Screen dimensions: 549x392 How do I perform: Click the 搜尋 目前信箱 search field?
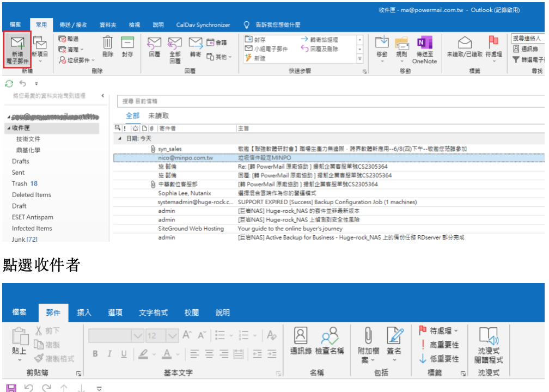[x=331, y=101]
